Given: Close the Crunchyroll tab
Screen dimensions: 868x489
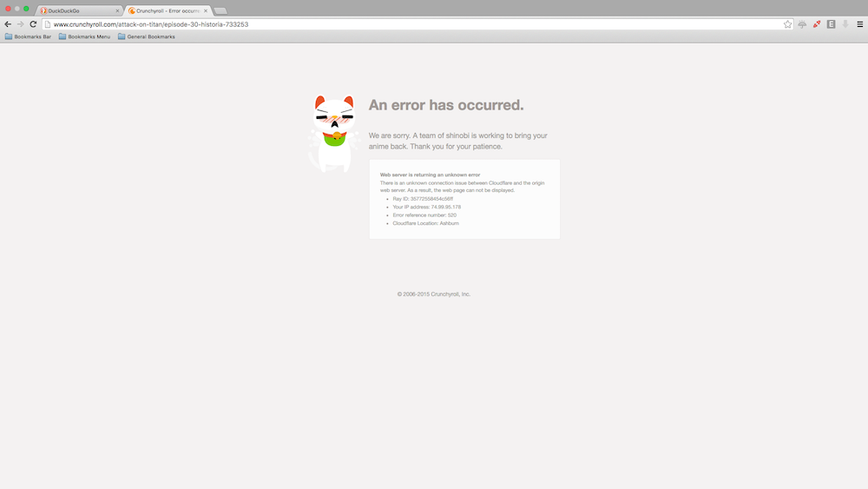Looking at the screenshot, I should click(x=206, y=10).
